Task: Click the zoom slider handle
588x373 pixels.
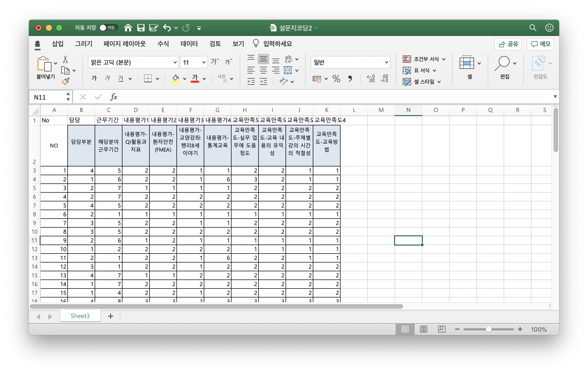Action: pos(488,329)
